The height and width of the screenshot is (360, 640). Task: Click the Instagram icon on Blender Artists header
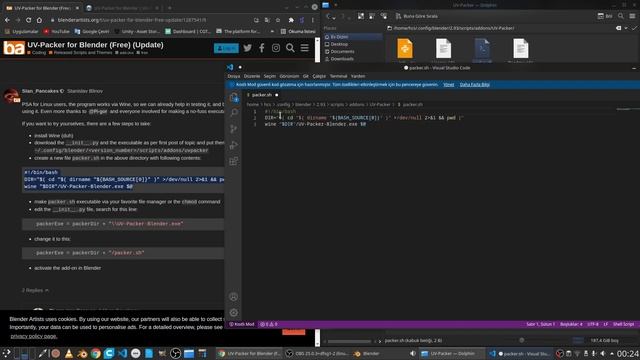coord(276,48)
